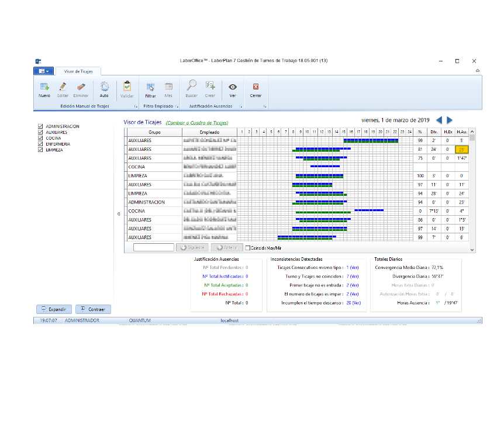Screen dimensions: 504x442
Task: Collapse the left group panel arrow
Action: pos(119,214)
